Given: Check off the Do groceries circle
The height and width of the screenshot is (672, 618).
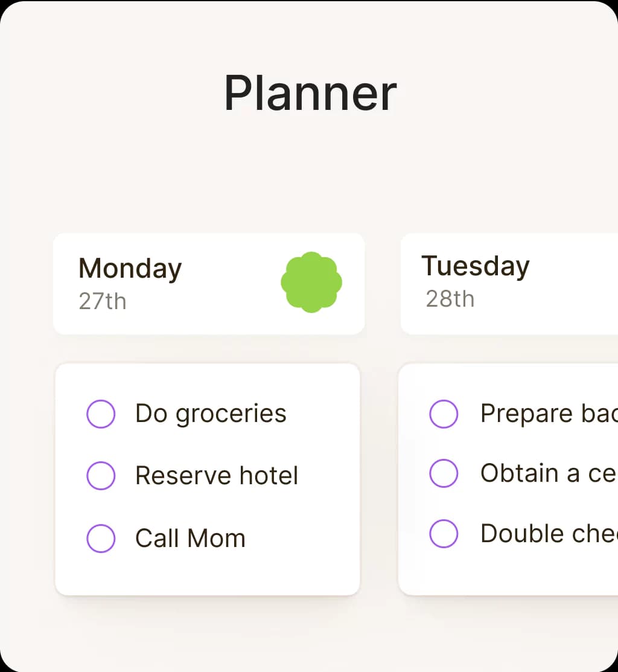Looking at the screenshot, I should click(x=101, y=414).
